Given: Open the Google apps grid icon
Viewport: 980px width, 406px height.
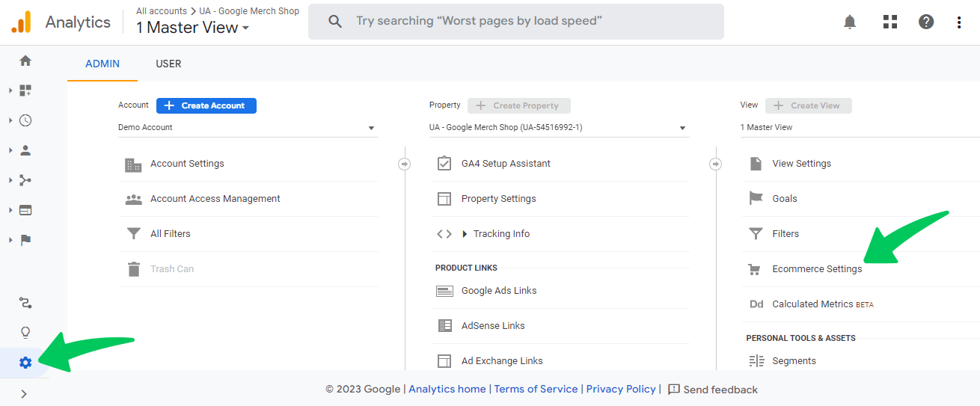Looking at the screenshot, I should [889, 22].
